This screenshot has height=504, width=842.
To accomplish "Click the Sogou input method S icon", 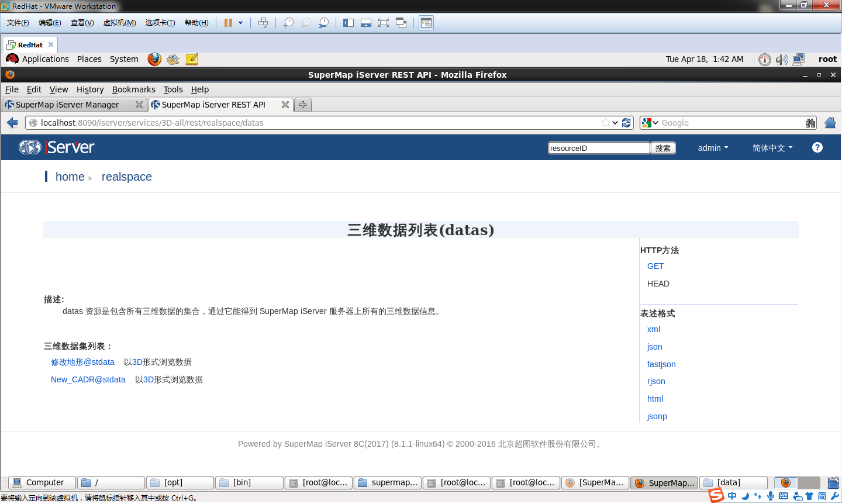I will point(717,495).
